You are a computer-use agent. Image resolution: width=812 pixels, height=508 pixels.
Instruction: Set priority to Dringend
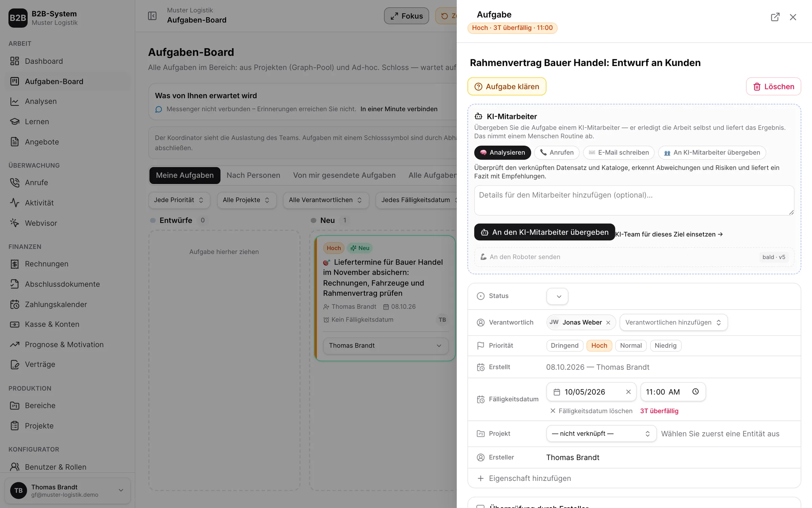coord(565,345)
